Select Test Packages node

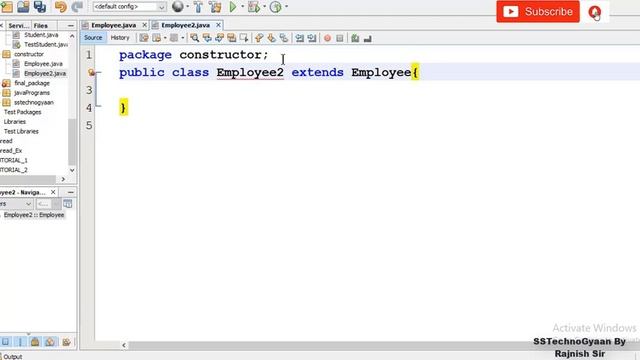tap(22, 112)
